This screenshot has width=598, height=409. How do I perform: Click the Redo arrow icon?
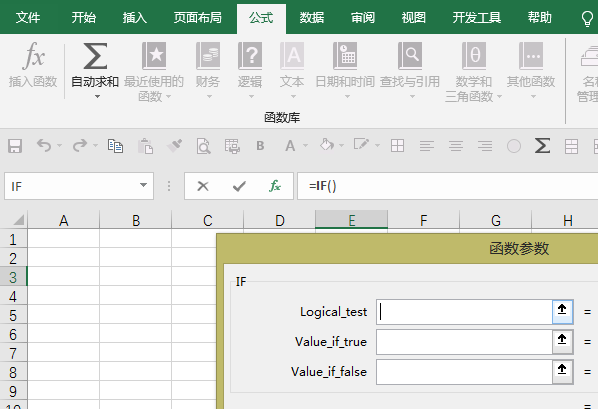(x=80, y=145)
